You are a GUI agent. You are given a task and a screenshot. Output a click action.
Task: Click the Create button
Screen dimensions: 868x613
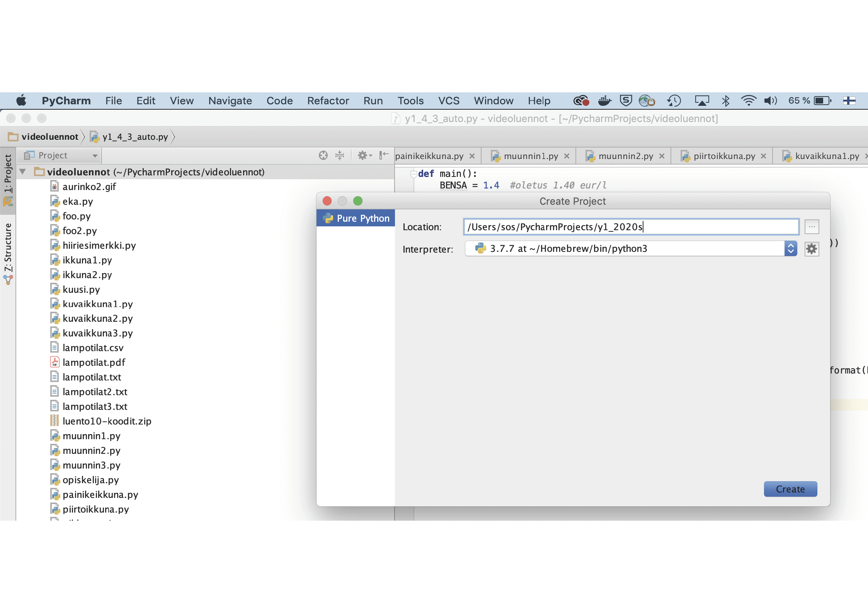point(790,489)
